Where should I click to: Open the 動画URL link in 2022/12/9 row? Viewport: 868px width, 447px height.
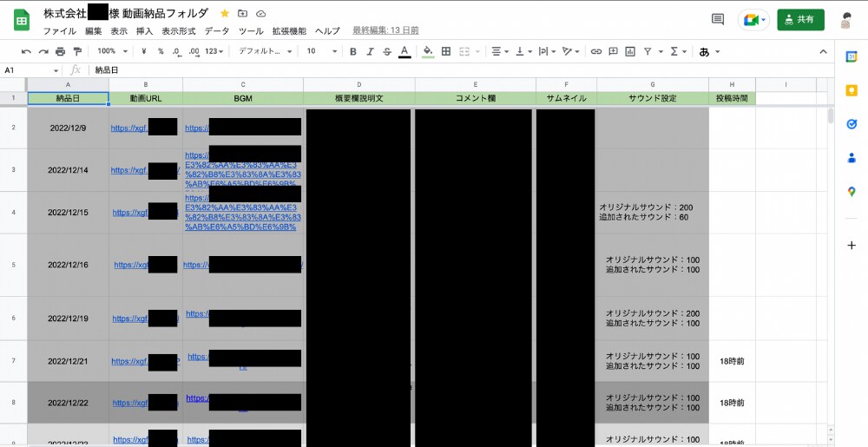coord(129,128)
